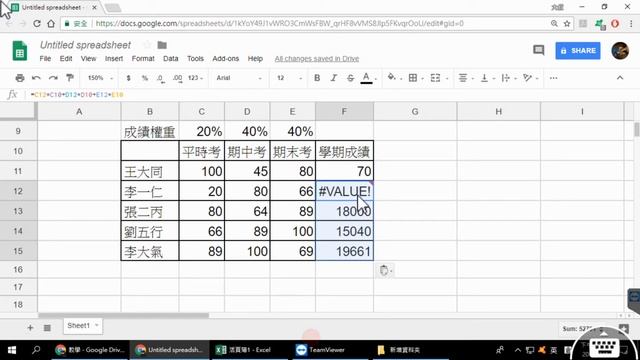Click the browser address bar
640x360 pixels.
[x=318, y=24]
